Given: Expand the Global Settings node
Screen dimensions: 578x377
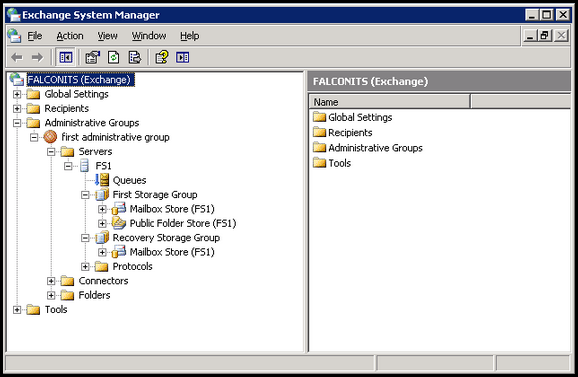Looking at the screenshot, I should tap(17, 94).
